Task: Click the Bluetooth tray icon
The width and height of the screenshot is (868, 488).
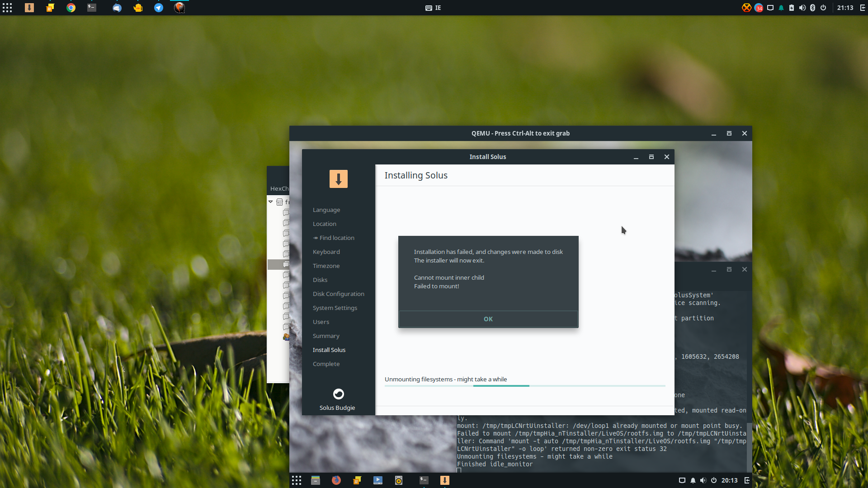Action: click(x=812, y=8)
